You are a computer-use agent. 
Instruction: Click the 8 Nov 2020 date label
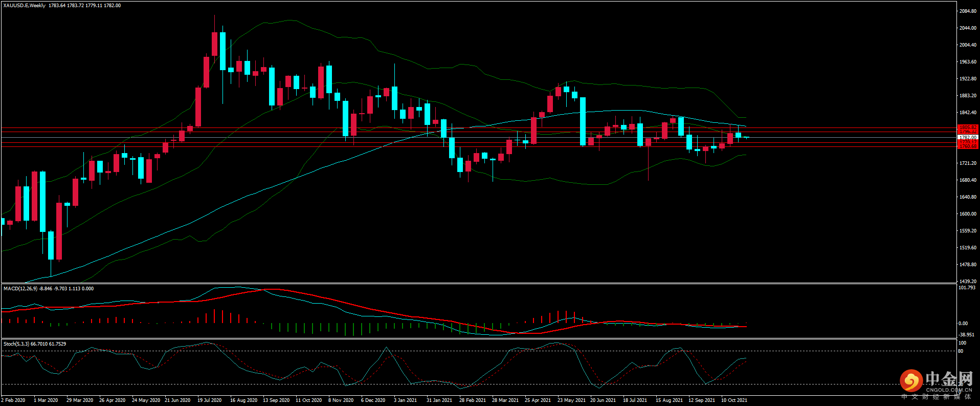pos(341,400)
